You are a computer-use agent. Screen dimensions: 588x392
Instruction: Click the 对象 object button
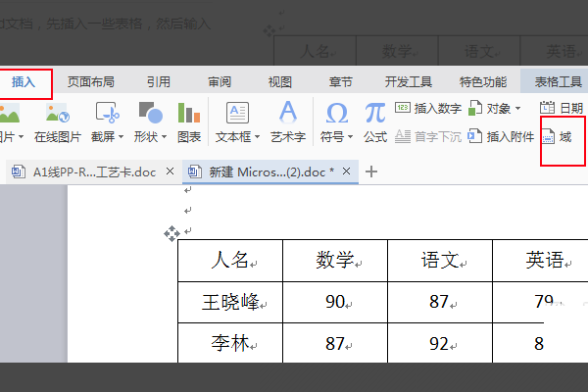point(490,109)
